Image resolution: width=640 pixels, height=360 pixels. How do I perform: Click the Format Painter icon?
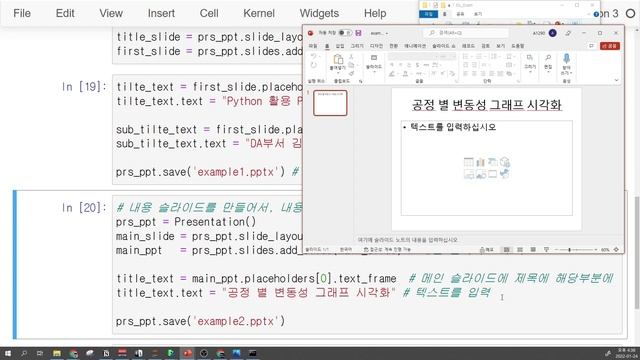point(351,74)
